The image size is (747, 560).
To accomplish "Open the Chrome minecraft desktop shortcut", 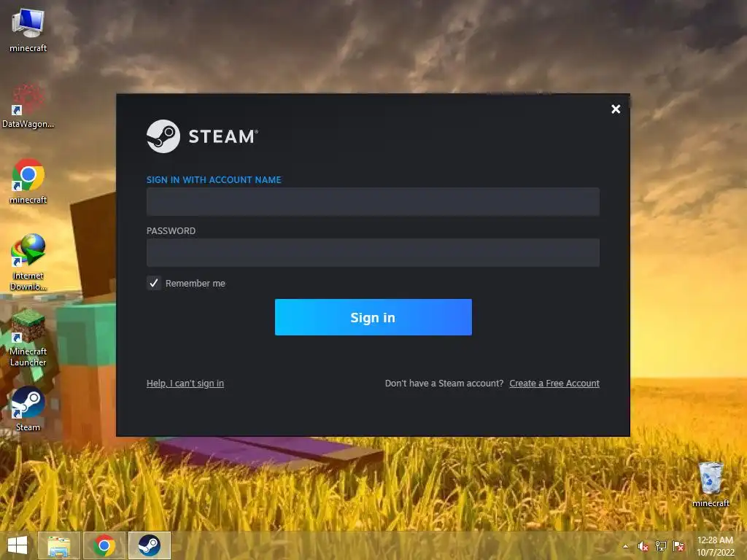I will 28,182.
